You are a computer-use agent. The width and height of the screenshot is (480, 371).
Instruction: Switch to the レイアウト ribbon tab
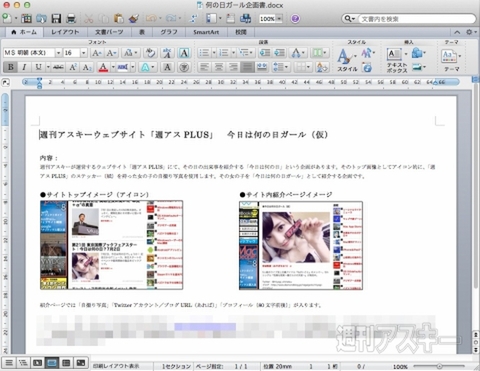pos(65,32)
